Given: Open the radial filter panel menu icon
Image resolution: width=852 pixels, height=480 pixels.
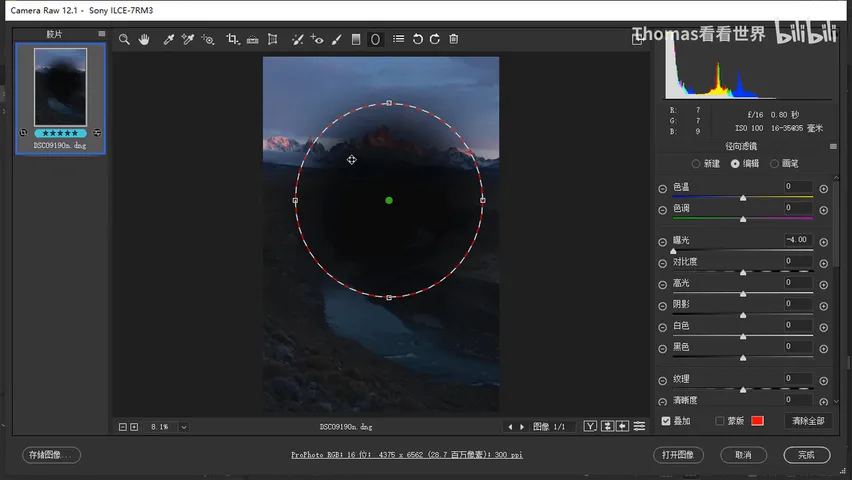Looking at the screenshot, I should point(834,146).
